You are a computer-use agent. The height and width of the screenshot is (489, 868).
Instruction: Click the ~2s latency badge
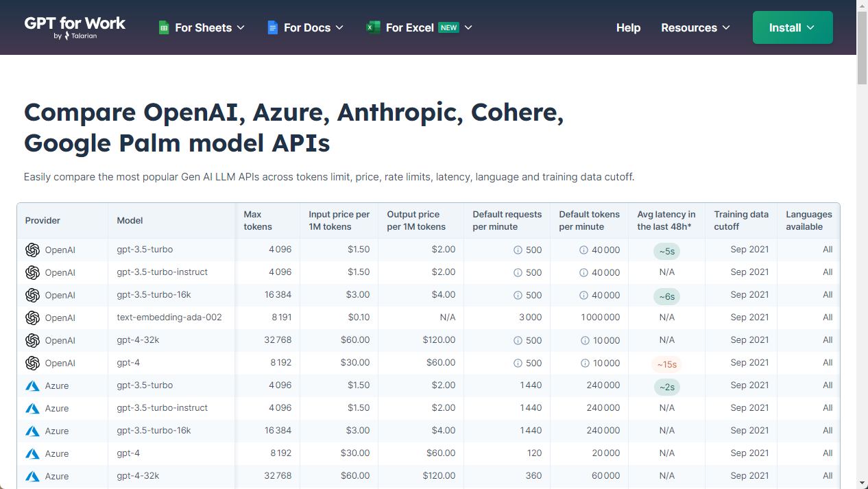tap(666, 387)
